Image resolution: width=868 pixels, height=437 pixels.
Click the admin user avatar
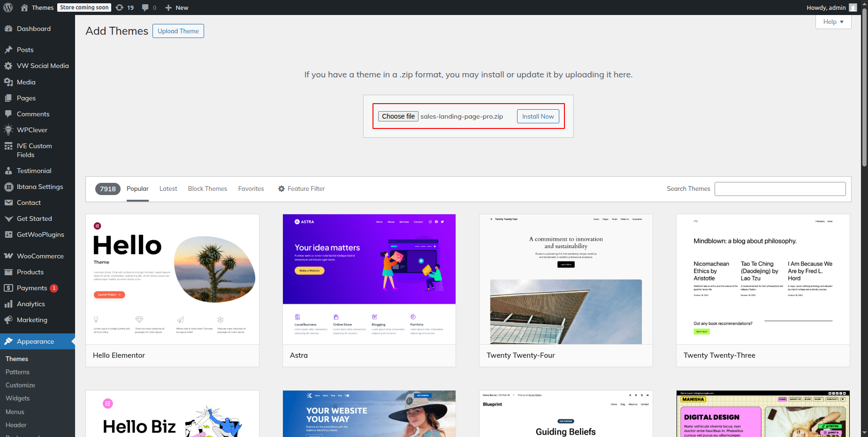853,8
